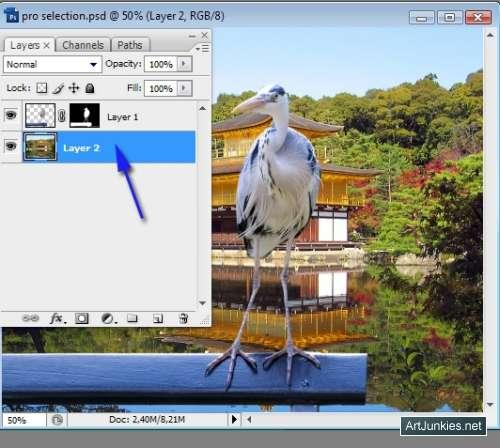
Task: Click mask link chain on Layer 1
Action: click(62, 116)
